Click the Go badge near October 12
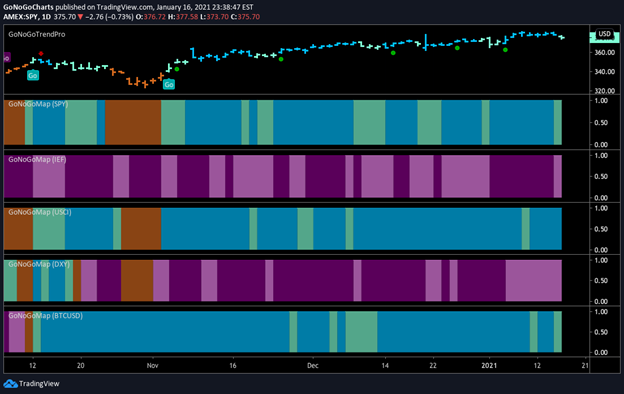Image resolution: width=624 pixels, height=394 pixels. (x=33, y=75)
